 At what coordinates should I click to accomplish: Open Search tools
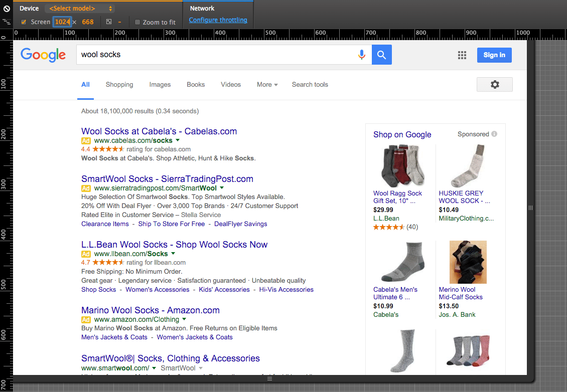tap(310, 85)
